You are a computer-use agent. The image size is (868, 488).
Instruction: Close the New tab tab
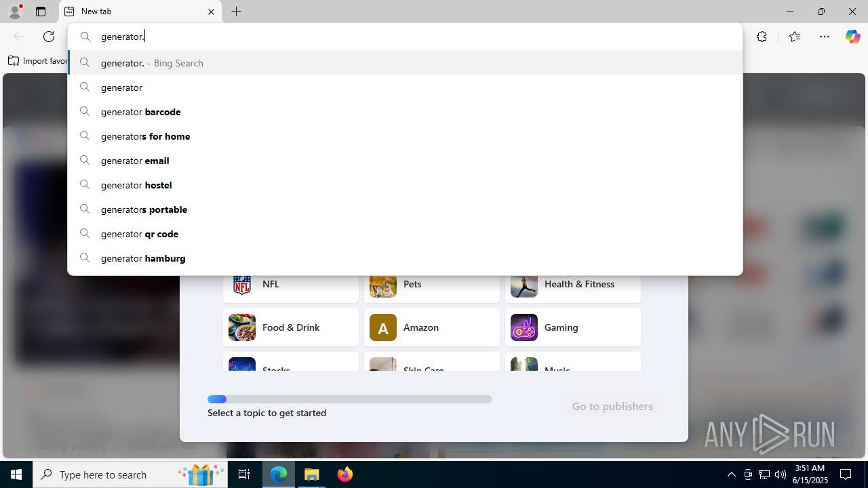pyautogui.click(x=211, y=12)
